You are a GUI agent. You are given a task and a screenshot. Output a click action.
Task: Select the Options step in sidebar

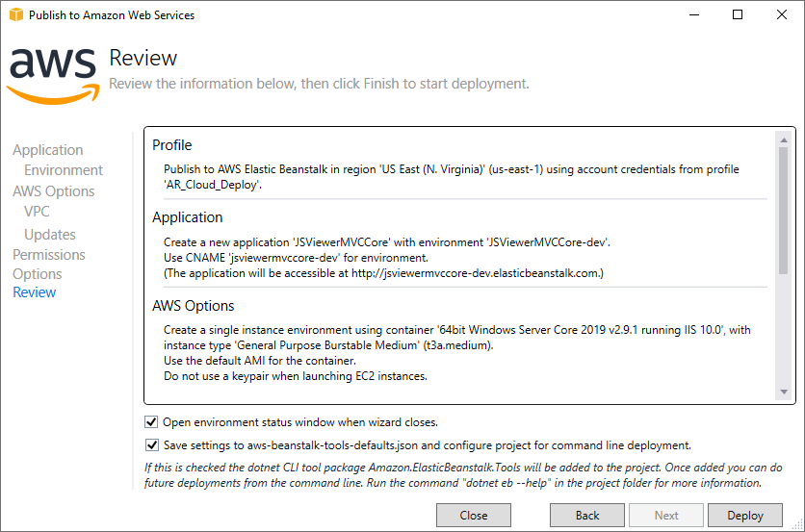point(37,274)
